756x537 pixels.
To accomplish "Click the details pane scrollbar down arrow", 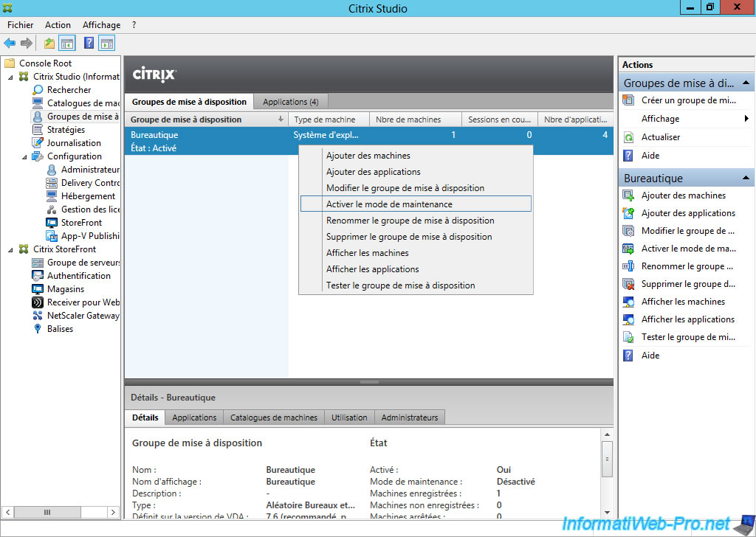I will 607,513.
